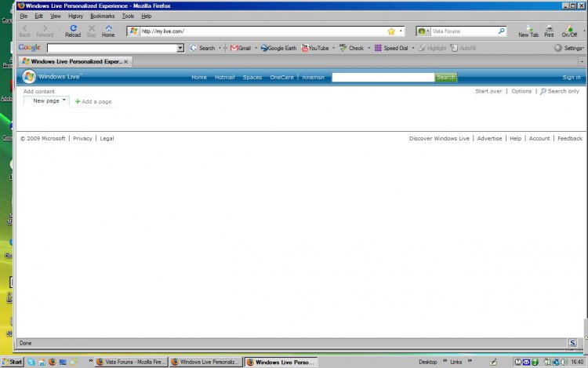Image resolution: width=588 pixels, height=368 pixels.
Task: Click the Spaces navigation link
Action: pos(252,77)
